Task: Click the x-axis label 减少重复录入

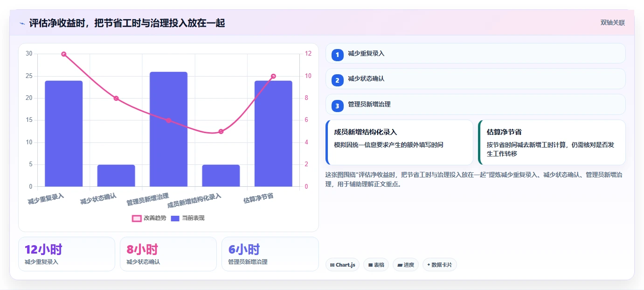Action: pyautogui.click(x=46, y=199)
